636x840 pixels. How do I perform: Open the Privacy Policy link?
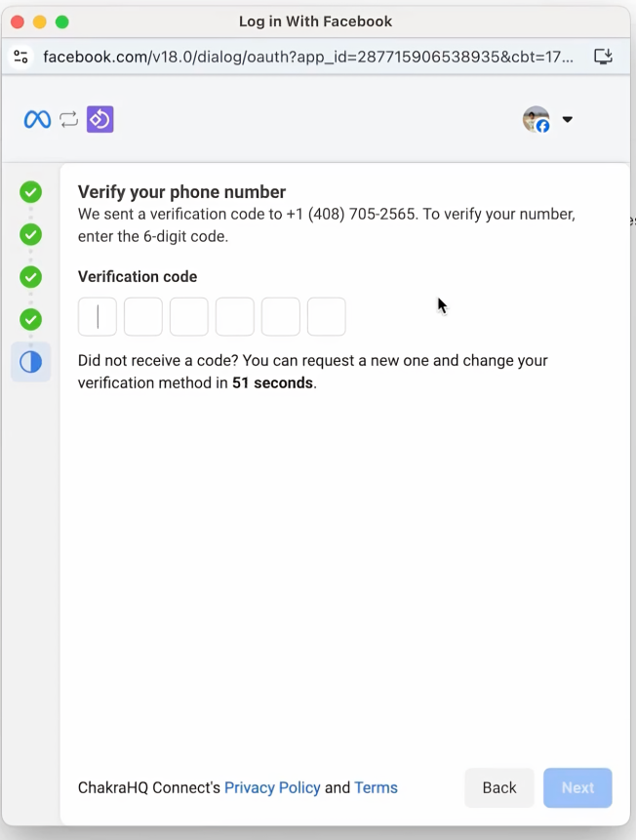(x=272, y=787)
